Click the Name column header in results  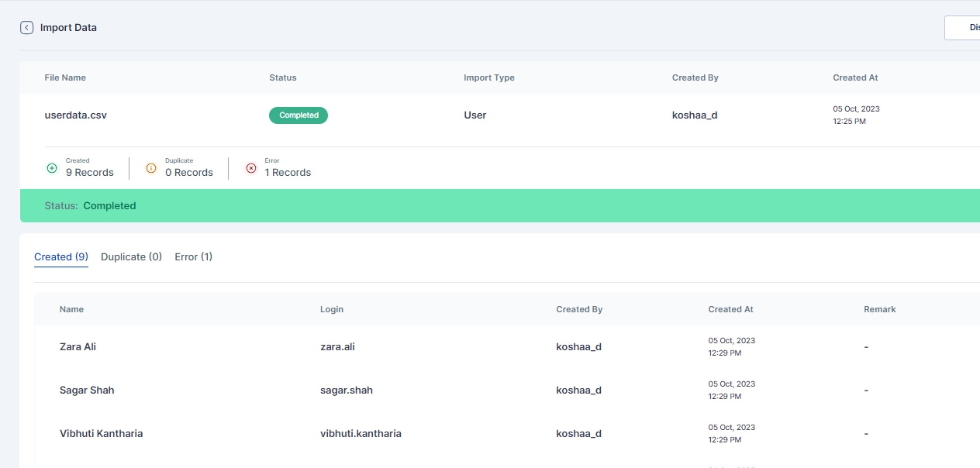click(71, 309)
